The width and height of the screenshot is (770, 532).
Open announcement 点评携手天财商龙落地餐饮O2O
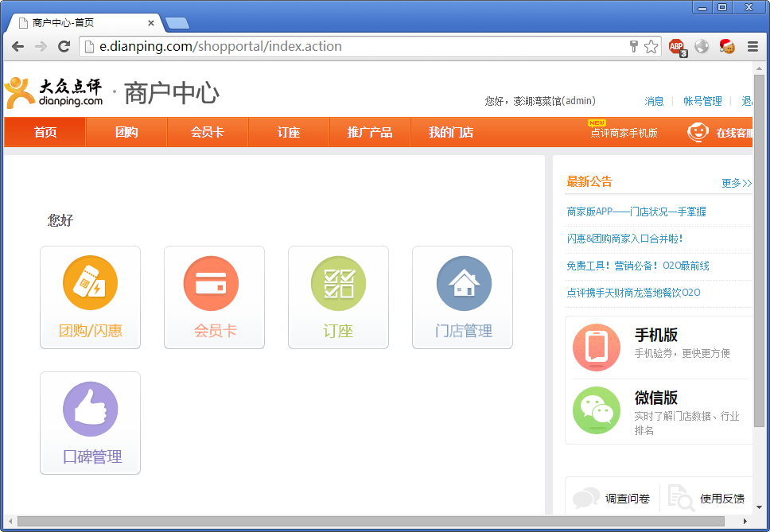(x=633, y=293)
